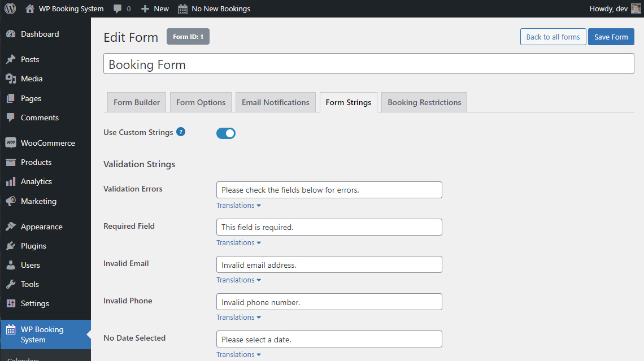644x361 pixels.
Task: Open the Booking Restrictions tab
Action: click(x=424, y=102)
